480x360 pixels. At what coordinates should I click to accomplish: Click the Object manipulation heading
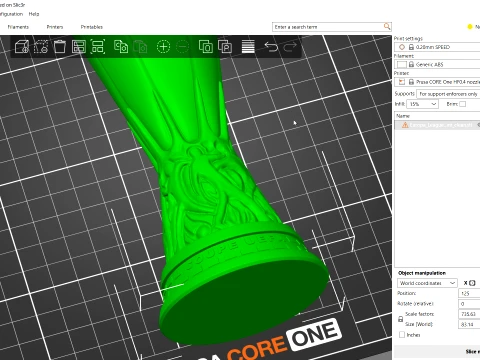pyautogui.click(x=422, y=273)
